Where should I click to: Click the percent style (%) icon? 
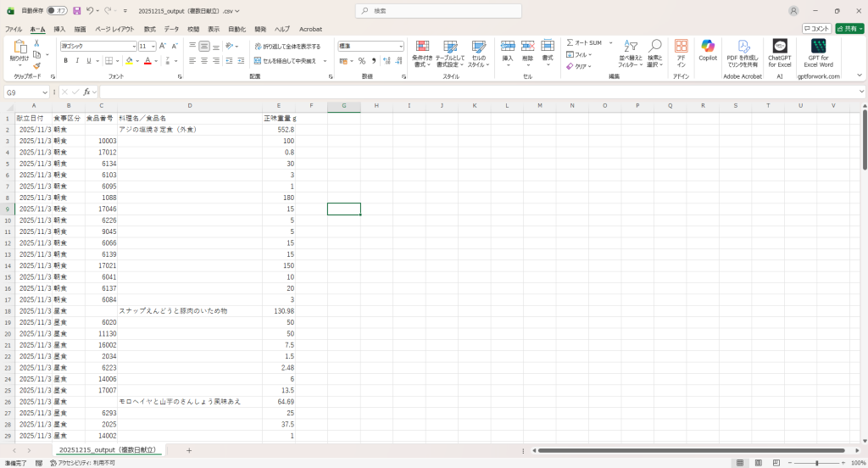pos(361,61)
